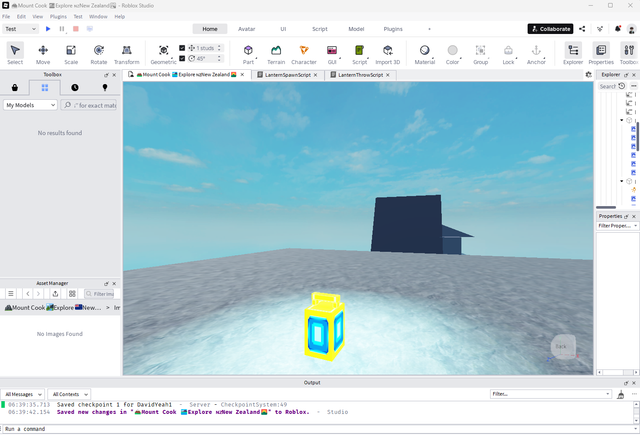Switch to the Model ribbon tab
This screenshot has height=437, width=640.
(x=356, y=29)
